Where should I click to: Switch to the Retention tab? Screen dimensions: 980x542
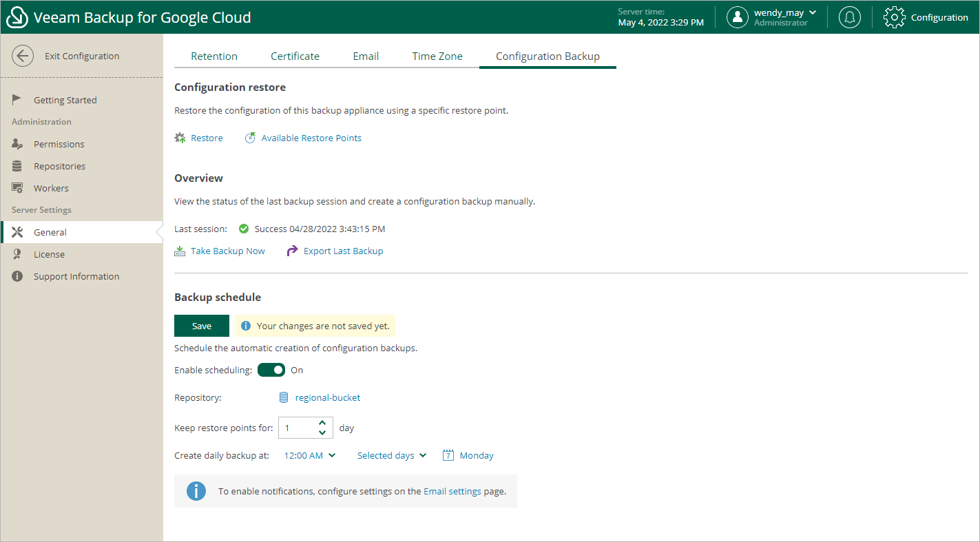(x=214, y=56)
